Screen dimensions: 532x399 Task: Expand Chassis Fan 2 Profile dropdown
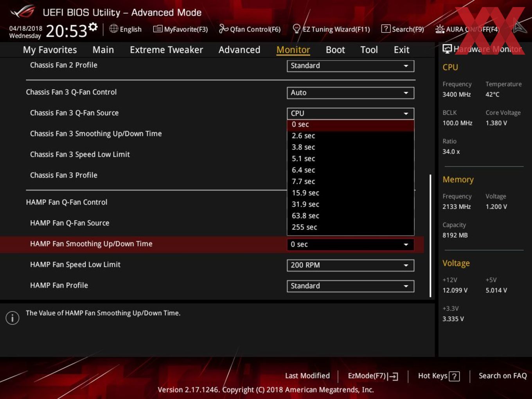click(350, 66)
